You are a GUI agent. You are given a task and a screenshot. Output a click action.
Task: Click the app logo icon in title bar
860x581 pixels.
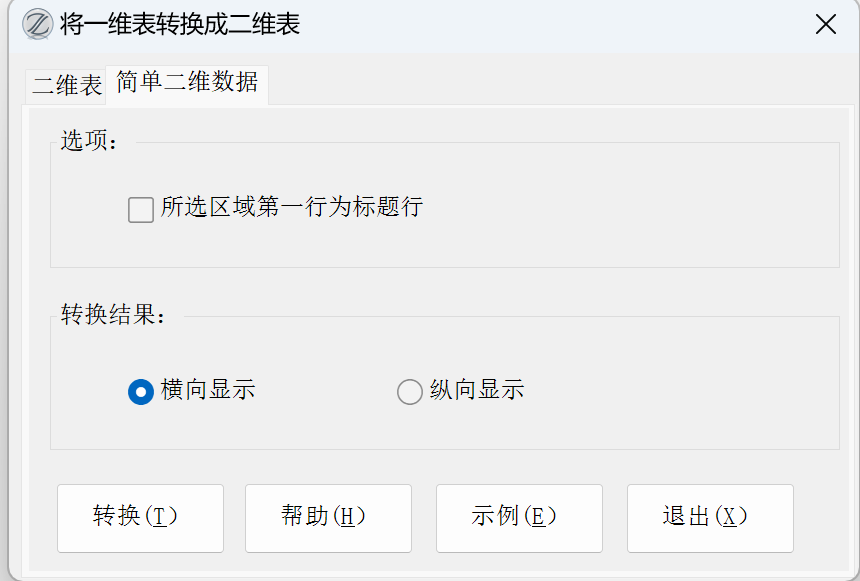[37, 25]
